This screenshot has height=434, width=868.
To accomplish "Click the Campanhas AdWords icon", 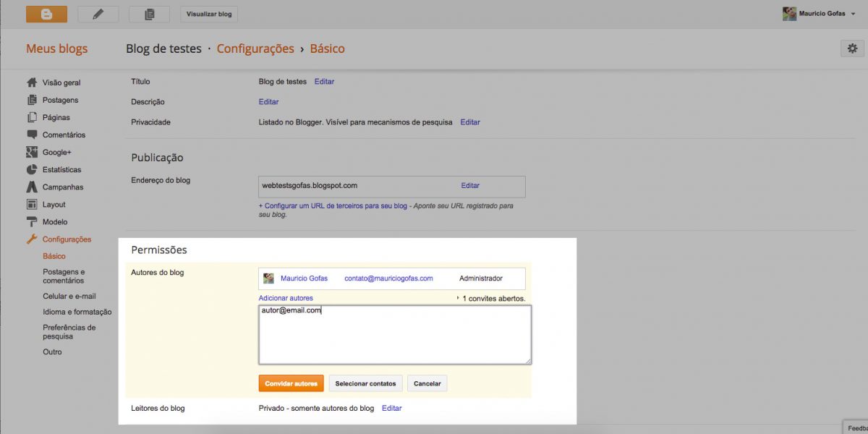I will coord(32,187).
